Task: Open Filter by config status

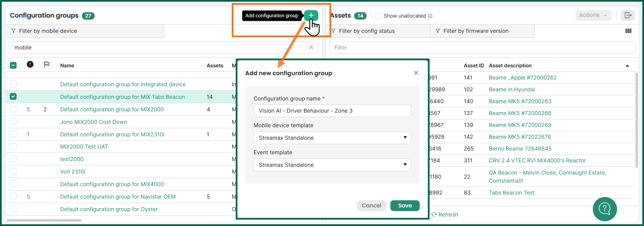Action: (x=378, y=31)
